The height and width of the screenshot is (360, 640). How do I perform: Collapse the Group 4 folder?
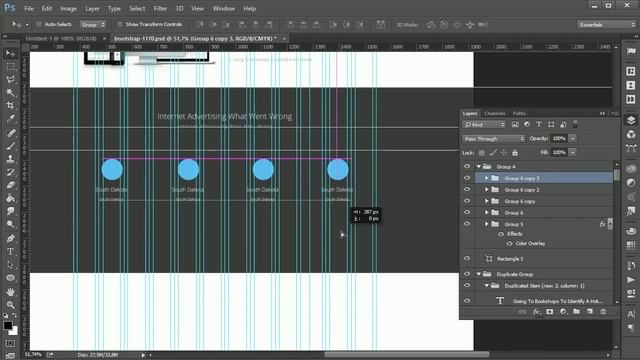click(479, 167)
